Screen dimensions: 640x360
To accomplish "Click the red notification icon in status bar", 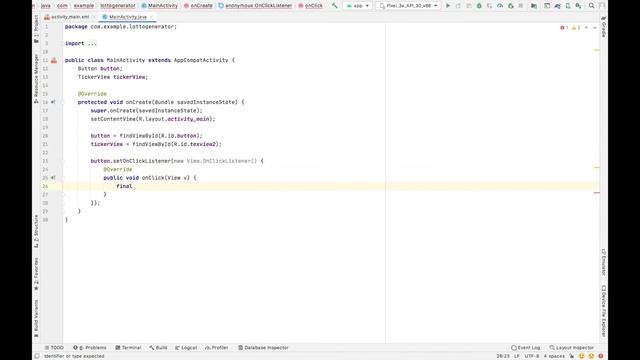I will point(601,356).
